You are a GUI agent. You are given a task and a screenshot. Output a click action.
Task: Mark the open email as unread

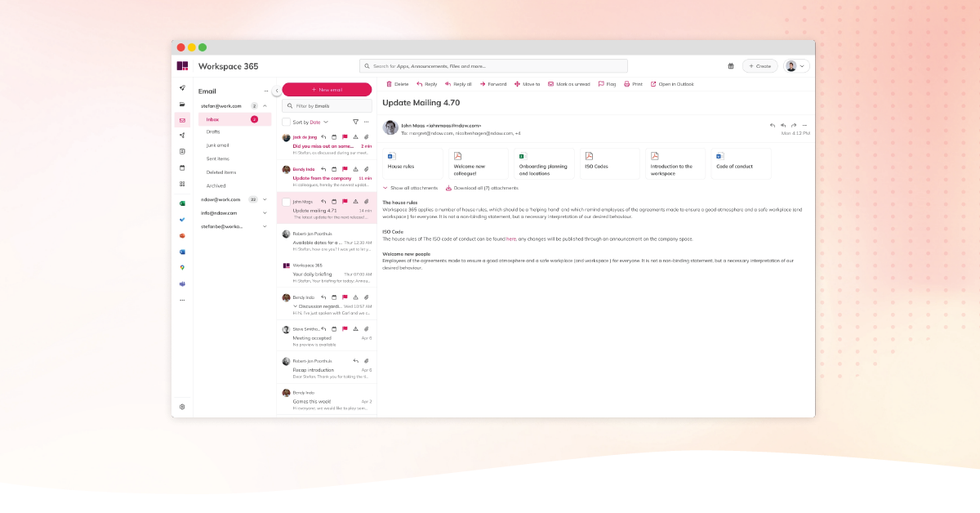coord(569,83)
